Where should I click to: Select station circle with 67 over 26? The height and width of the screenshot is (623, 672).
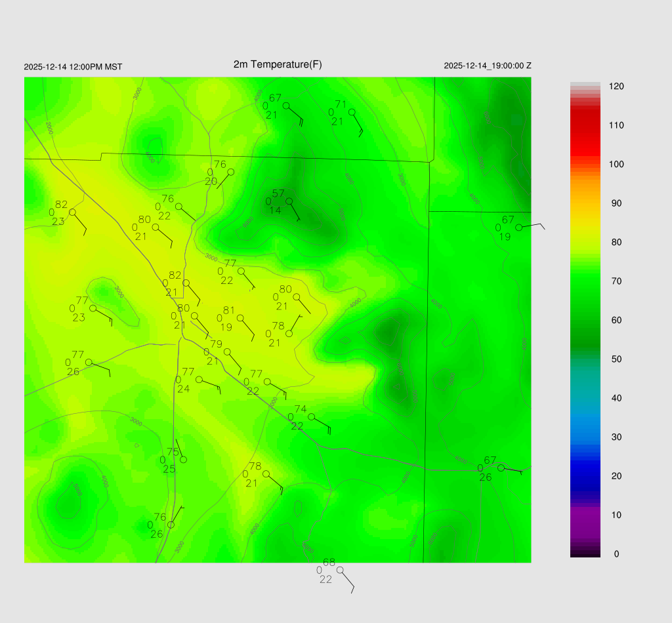501,468
